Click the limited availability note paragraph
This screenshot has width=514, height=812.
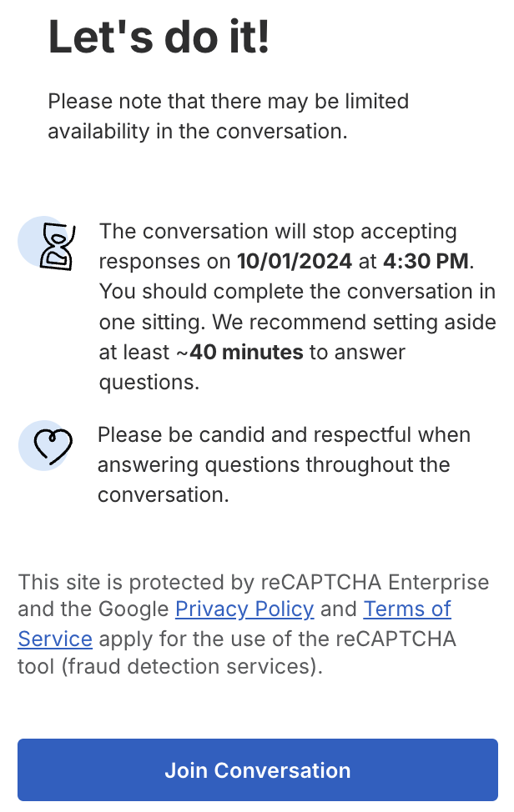click(x=228, y=117)
